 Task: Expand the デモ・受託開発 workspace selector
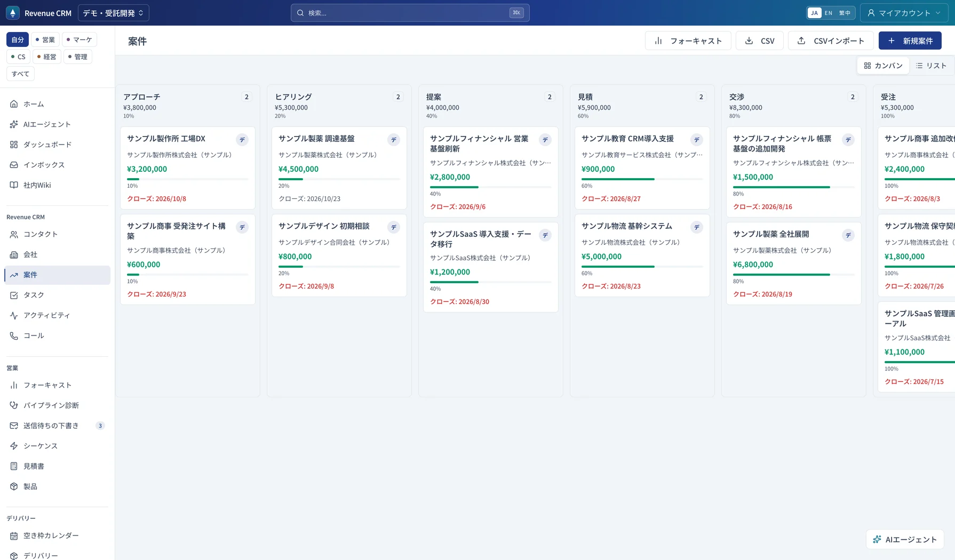[x=114, y=13]
